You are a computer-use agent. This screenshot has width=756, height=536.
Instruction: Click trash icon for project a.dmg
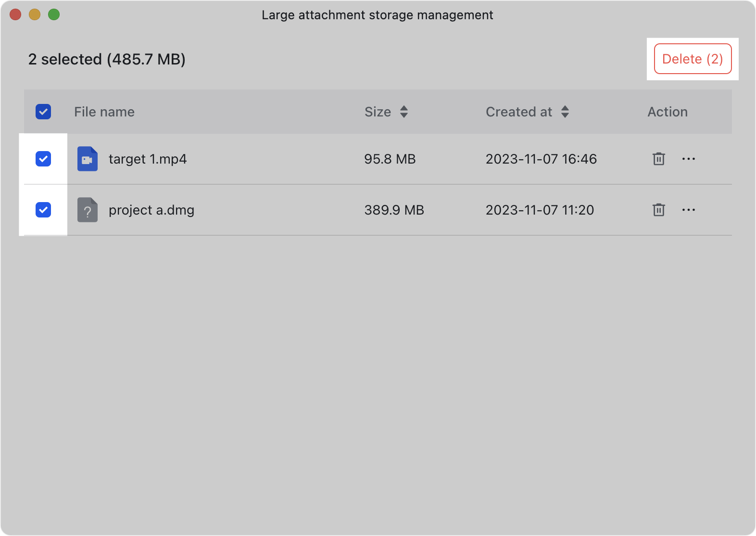coord(658,210)
